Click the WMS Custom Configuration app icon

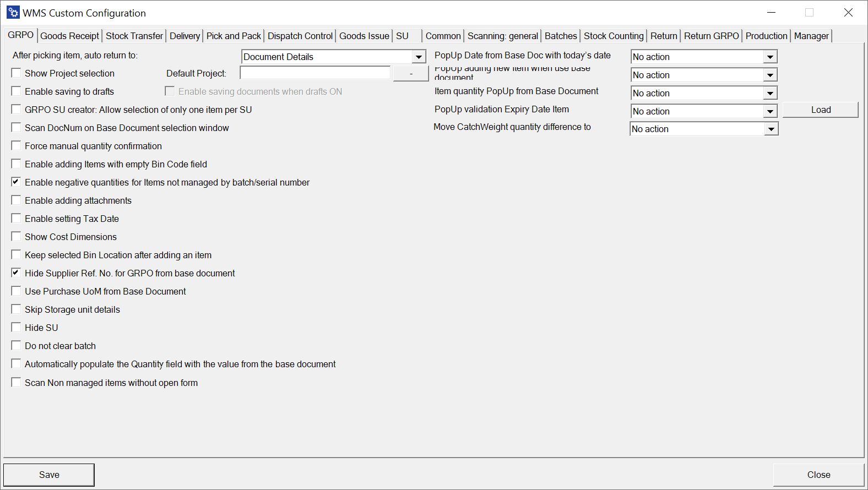pos(13,13)
